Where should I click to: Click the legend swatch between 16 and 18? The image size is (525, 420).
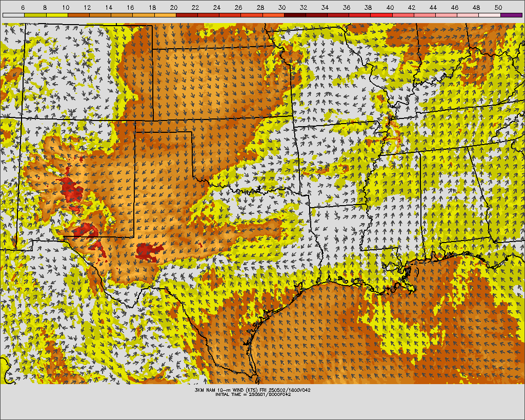click(144, 15)
